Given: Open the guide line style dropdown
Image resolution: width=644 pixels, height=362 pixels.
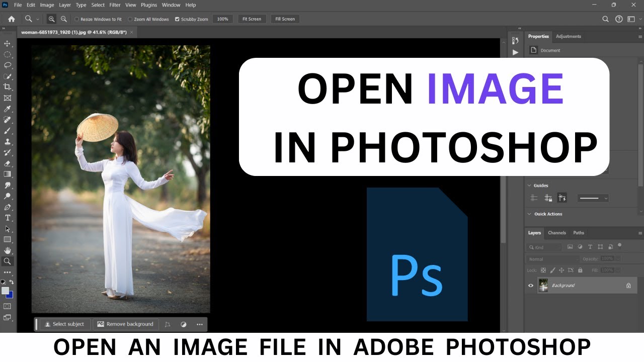Looking at the screenshot, I should coord(593,198).
